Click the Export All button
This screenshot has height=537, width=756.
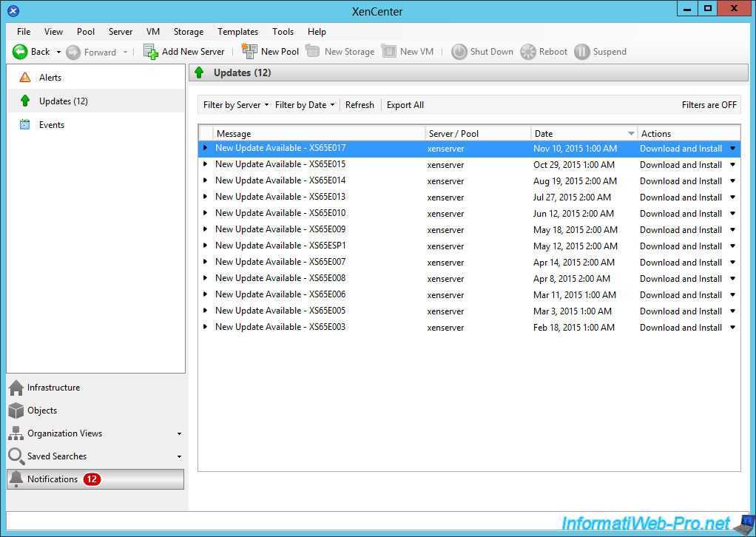405,104
